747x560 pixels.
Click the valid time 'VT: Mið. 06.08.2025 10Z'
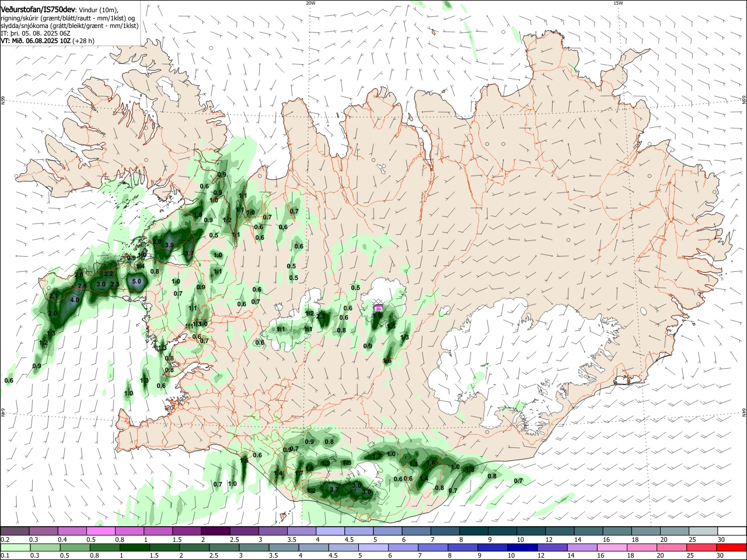click(36, 41)
